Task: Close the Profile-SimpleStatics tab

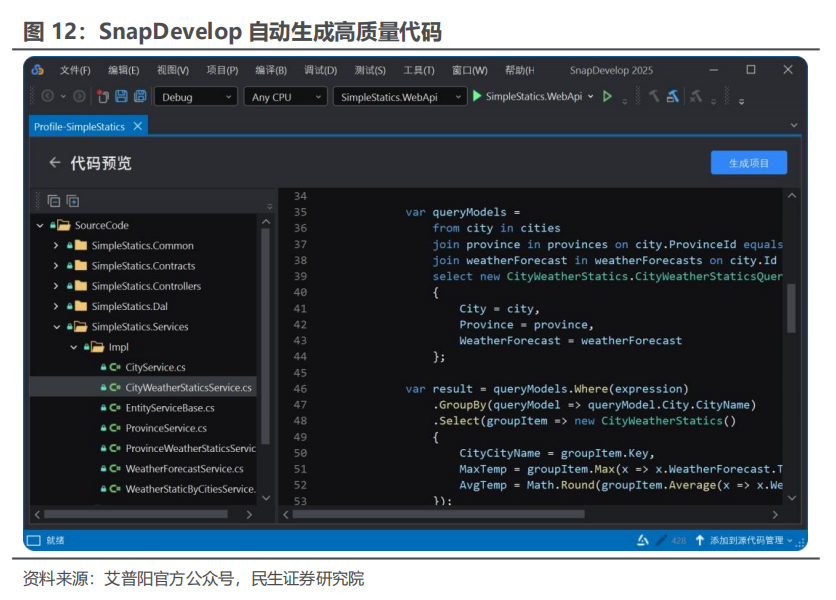Action: point(138,126)
